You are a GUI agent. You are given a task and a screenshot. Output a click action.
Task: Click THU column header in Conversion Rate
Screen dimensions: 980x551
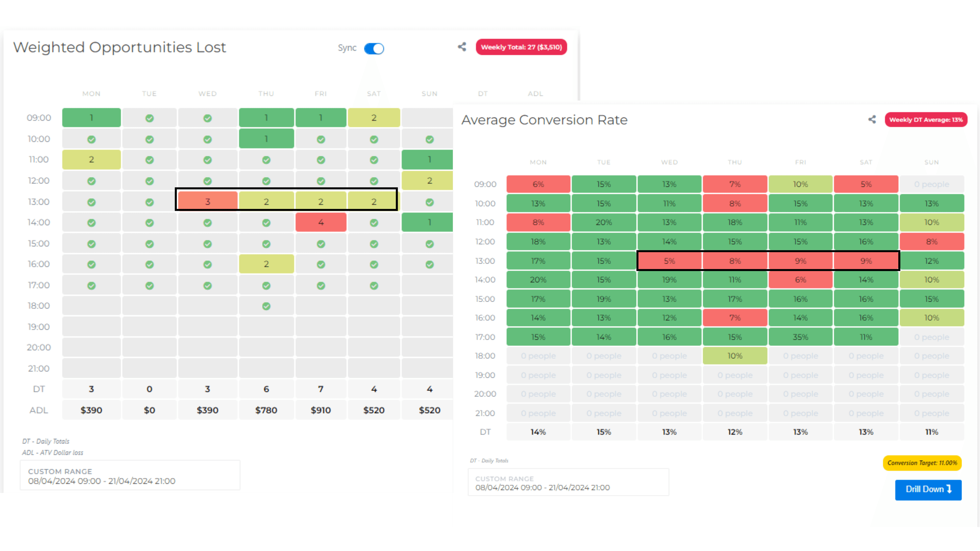tap(735, 162)
